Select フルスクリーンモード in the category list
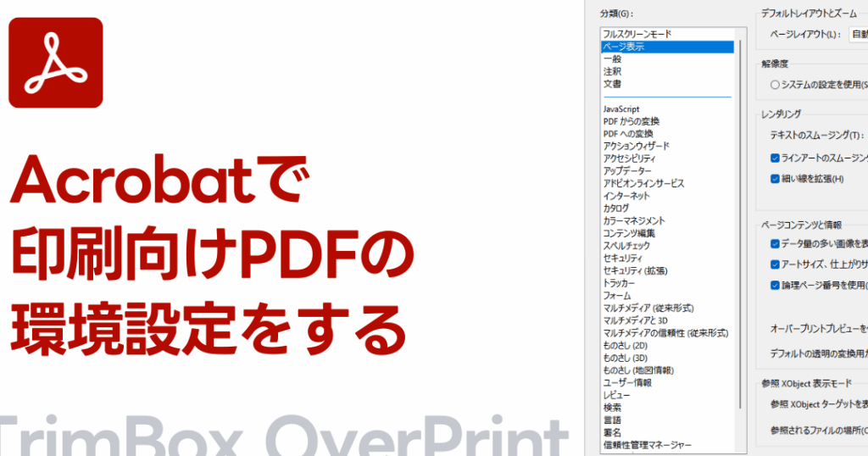Viewport: 868px width, 456px height. pyautogui.click(x=637, y=35)
